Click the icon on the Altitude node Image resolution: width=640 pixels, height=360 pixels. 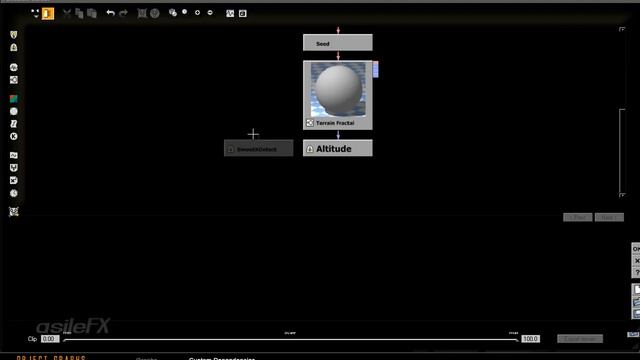tap(310, 149)
